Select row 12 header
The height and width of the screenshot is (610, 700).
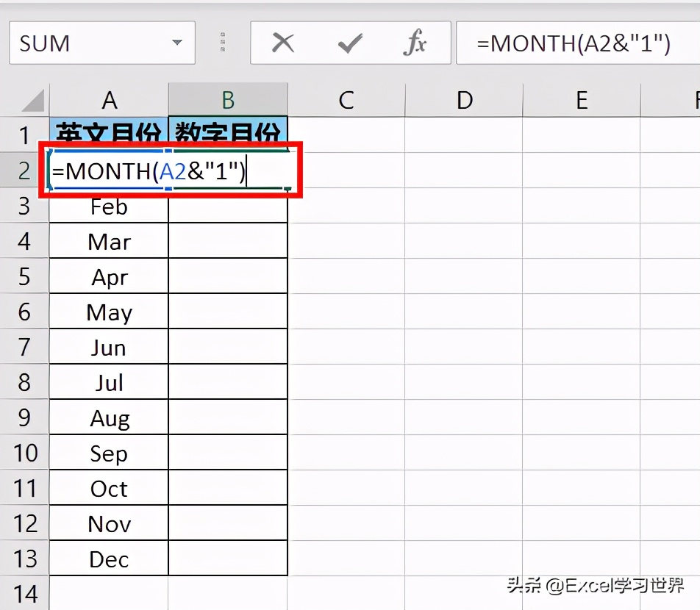[x=24, y=523]
